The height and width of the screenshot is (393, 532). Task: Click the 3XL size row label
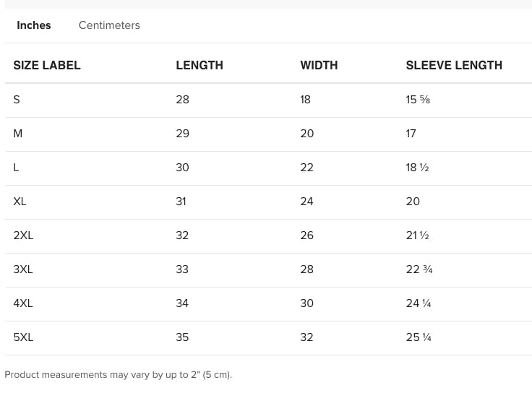click(x=23, y=269)
